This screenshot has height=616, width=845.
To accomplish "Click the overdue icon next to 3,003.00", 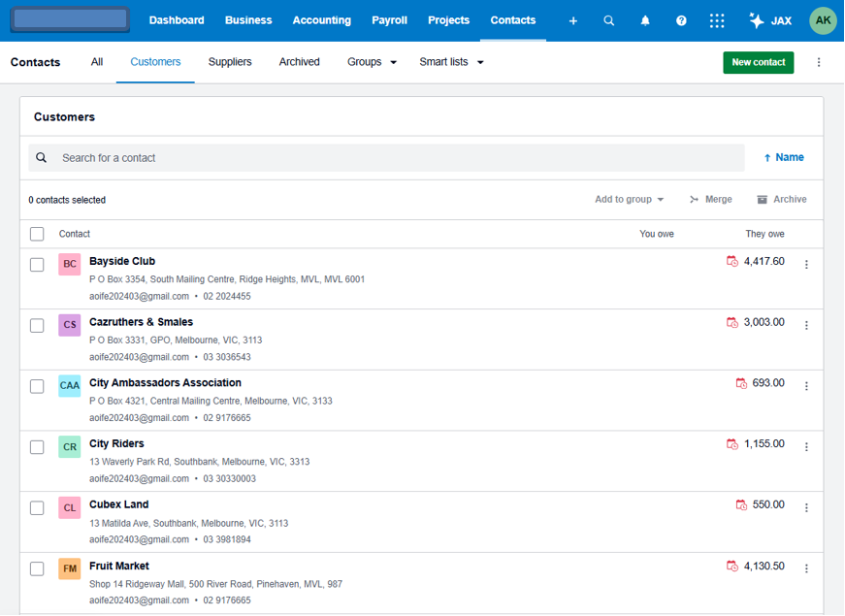I will point(731,322).
